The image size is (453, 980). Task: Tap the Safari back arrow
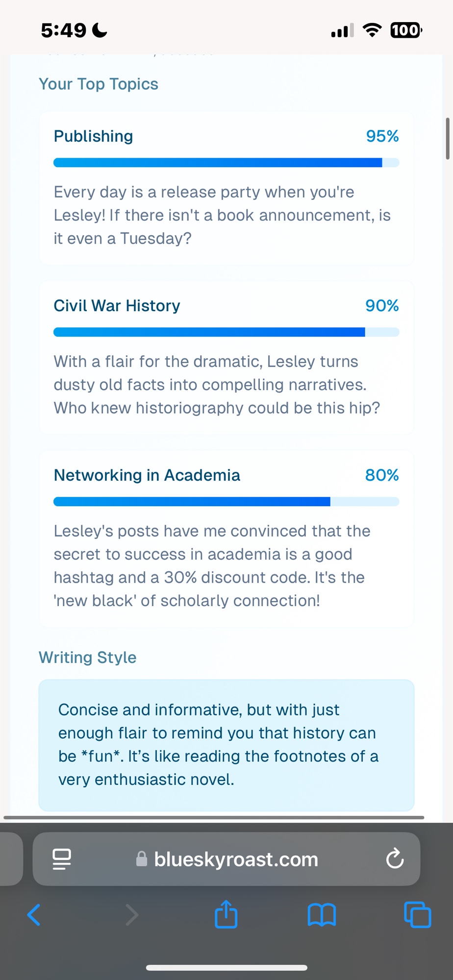pos(33,915)
